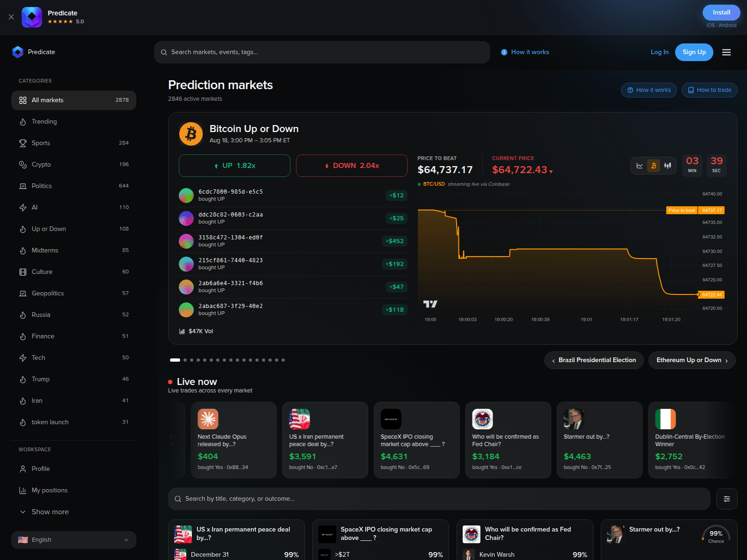Select the Bitcoin chart view toggle

[x=654, y=166]
